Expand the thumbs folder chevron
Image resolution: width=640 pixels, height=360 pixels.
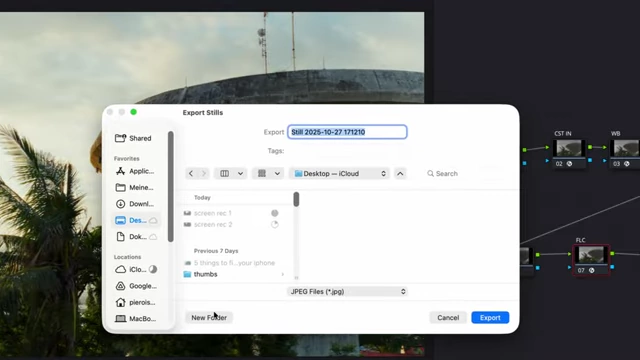(x=282, y=274)
